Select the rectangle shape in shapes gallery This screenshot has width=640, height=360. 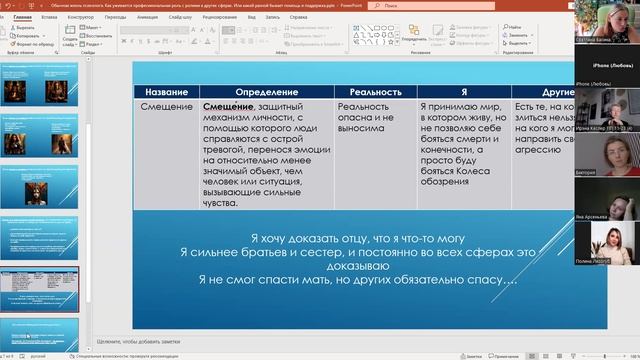point(377,28)
